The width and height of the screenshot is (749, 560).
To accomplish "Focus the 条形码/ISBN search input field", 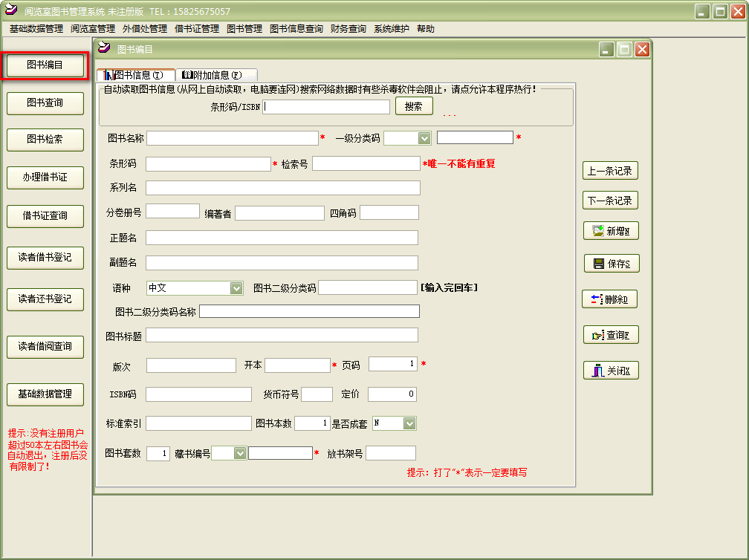I will (x=326, y=107).
